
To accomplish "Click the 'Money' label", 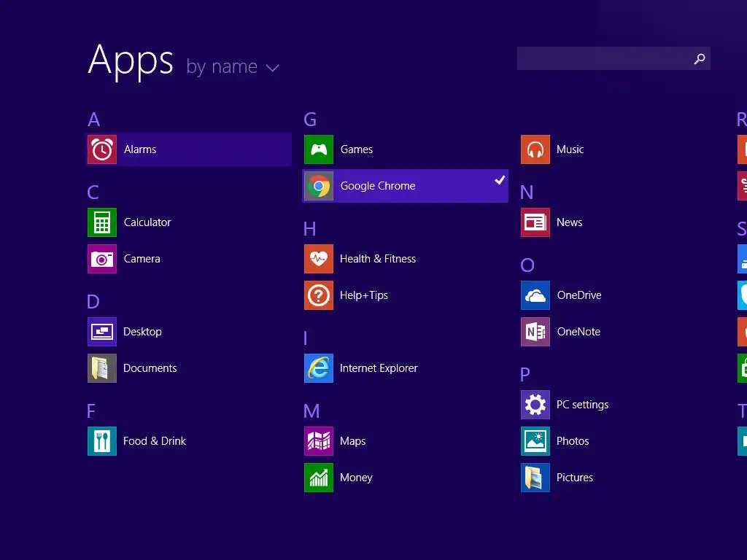I will point(356,478).
